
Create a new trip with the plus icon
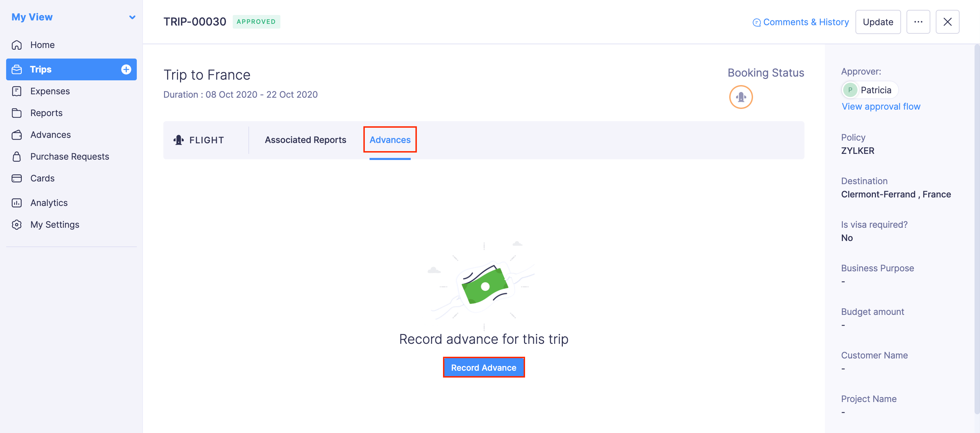[126, 69]
